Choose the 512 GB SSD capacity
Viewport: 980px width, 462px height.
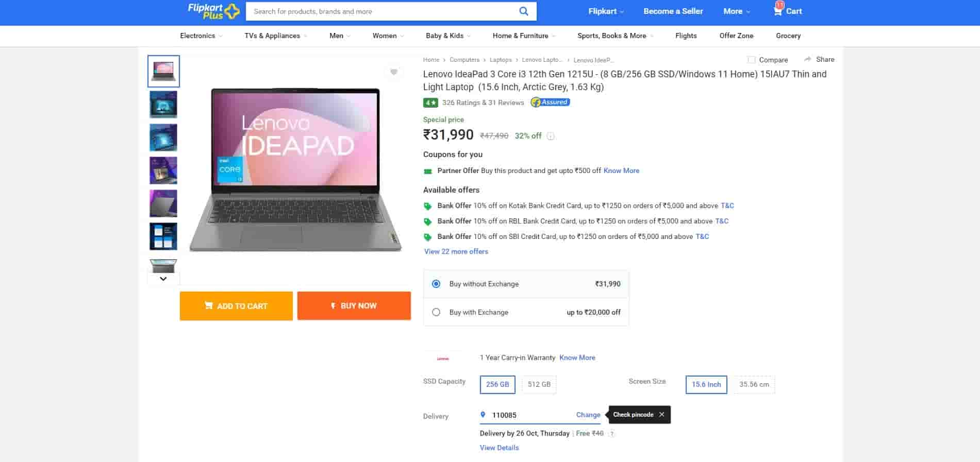pos(539,384)
